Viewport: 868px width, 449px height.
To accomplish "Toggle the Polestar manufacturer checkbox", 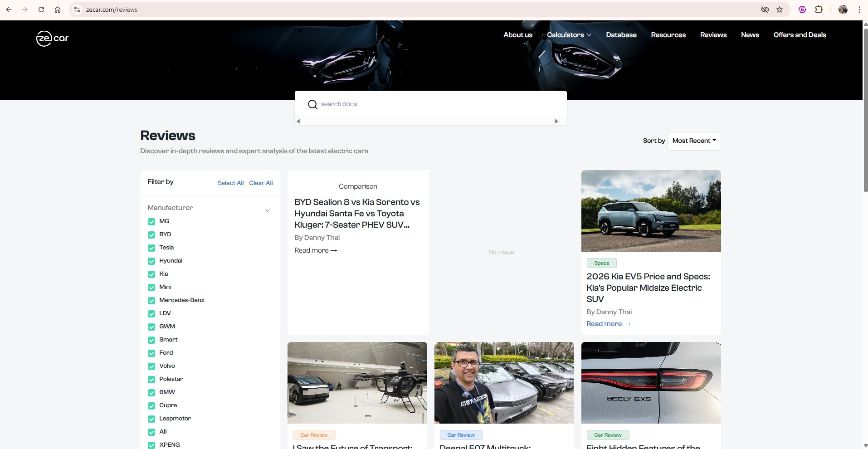I will pos(151,380).
